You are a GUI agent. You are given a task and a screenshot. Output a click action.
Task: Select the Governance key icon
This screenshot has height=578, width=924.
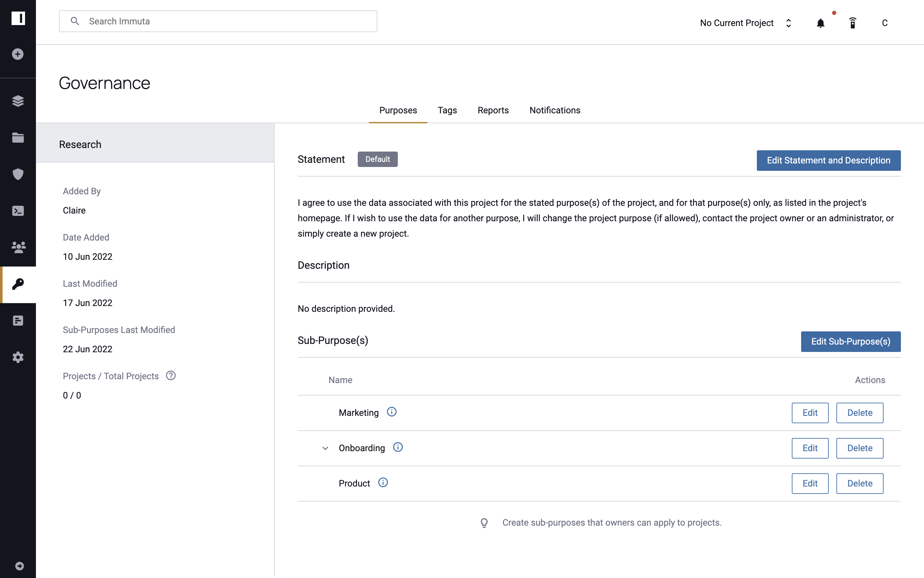coord(18,284)
